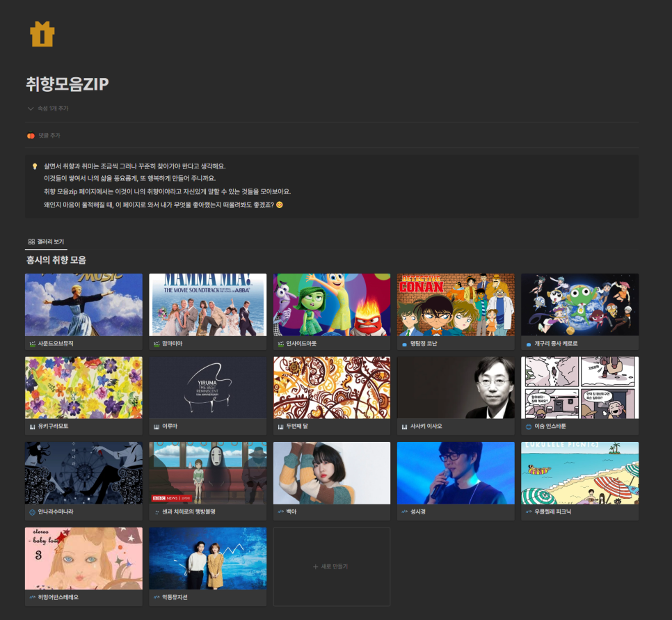Click the orange avatar beside 댓글 추가
The width and height of the screenshot is (672, 620).
coord(31,136)
